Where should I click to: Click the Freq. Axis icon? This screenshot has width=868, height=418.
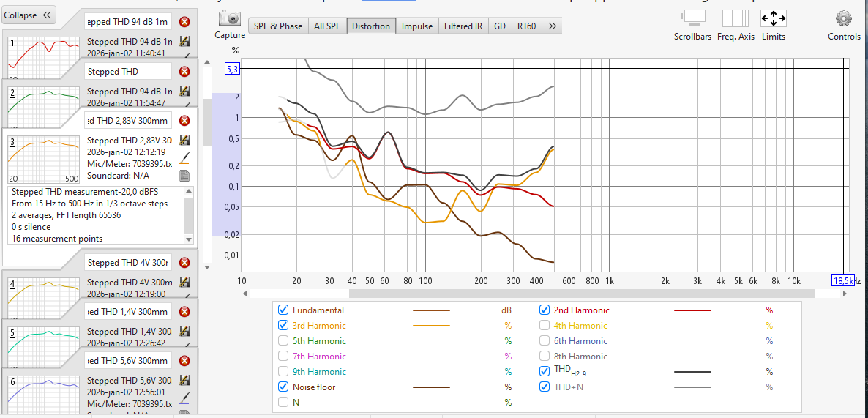pos(736,18)
